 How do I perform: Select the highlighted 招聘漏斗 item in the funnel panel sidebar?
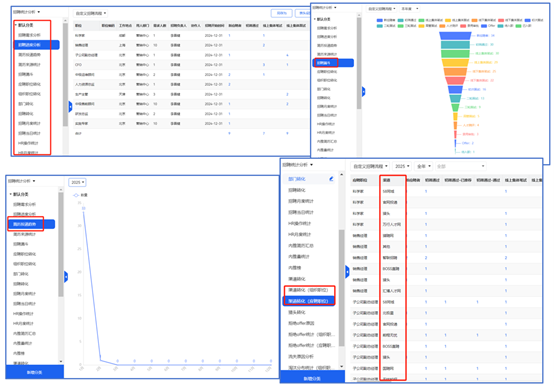[333, 63]
